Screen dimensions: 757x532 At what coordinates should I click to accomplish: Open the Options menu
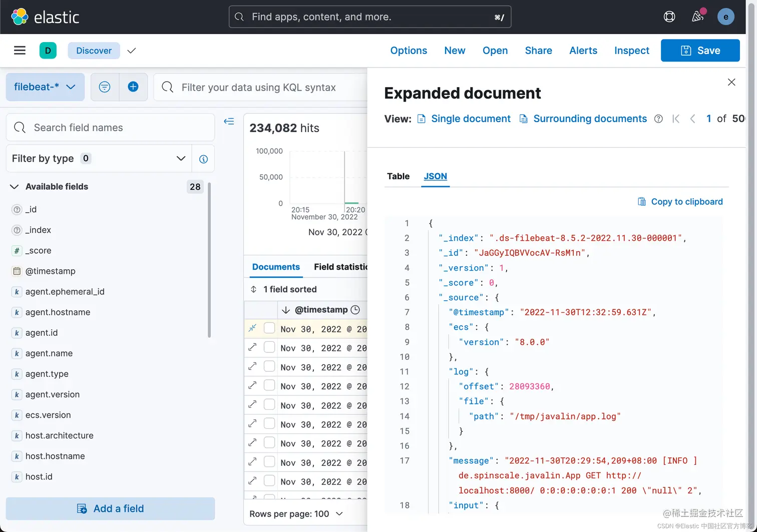(x=409, y=51)
